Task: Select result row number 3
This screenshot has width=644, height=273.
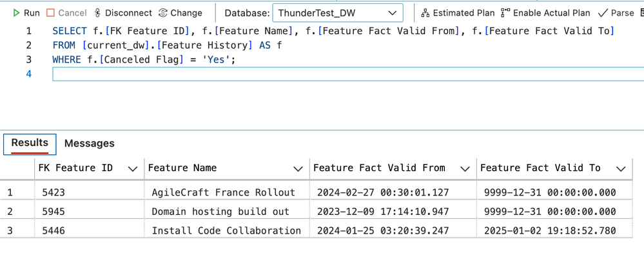Action: pyautogui.click(x=10, y=230)
